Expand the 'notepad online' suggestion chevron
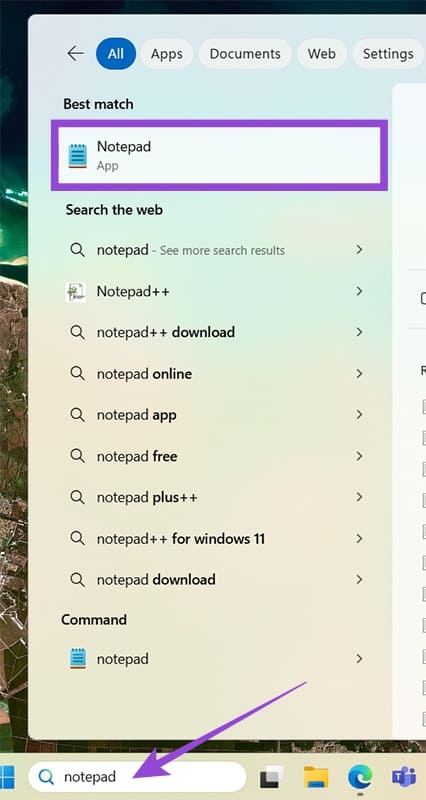This screenshot has width=426, height=800. point(359,373)
